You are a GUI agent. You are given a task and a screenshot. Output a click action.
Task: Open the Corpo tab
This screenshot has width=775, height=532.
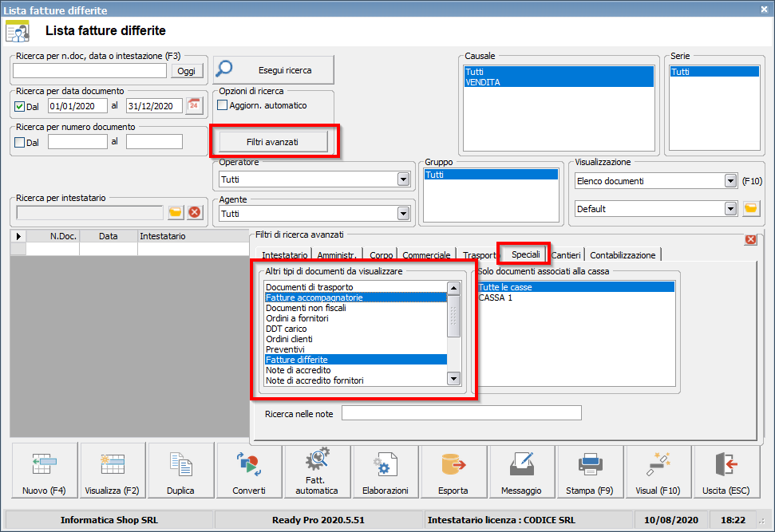click(381, 255)
